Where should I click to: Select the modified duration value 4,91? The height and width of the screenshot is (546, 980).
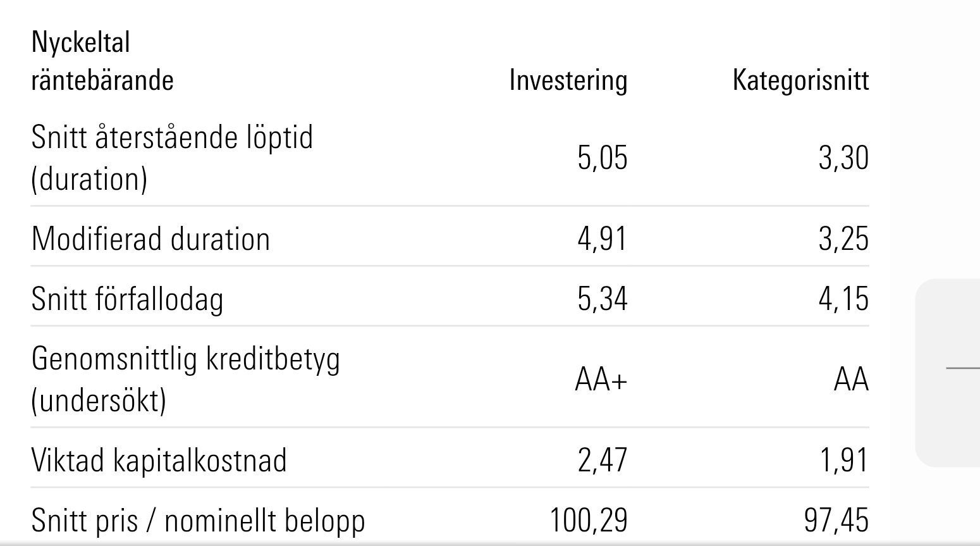click(602, 239)
